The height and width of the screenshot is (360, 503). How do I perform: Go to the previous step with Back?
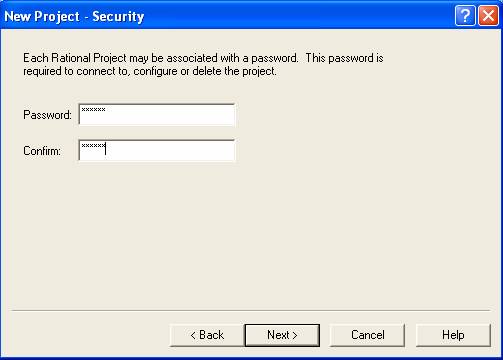207,335
